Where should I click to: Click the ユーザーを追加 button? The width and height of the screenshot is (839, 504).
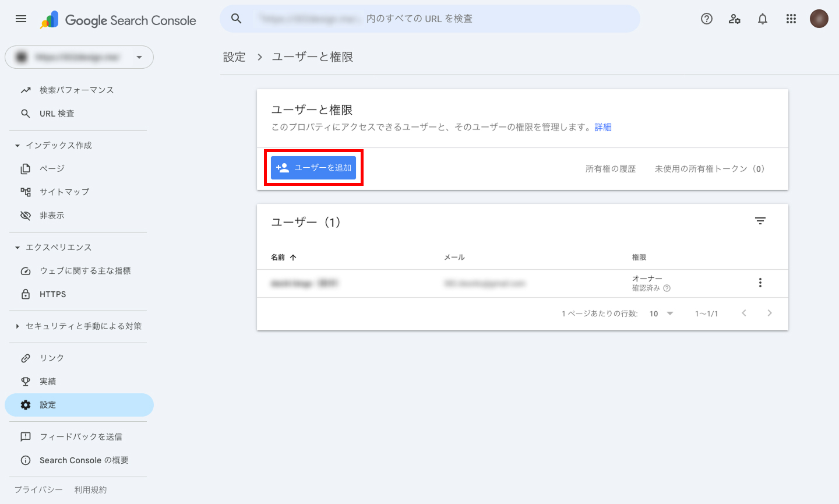tap(313, 168)
